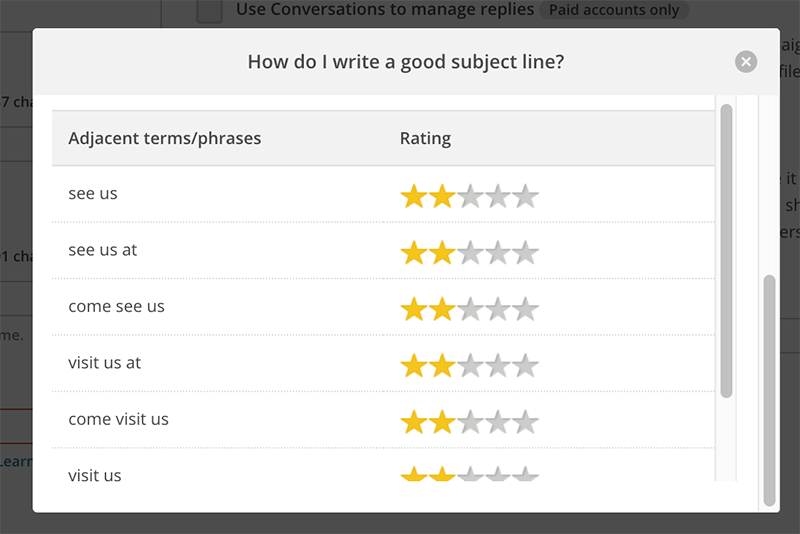
Task: Select the 'Adjacent terms/phrases' column header
Action: 165,138
